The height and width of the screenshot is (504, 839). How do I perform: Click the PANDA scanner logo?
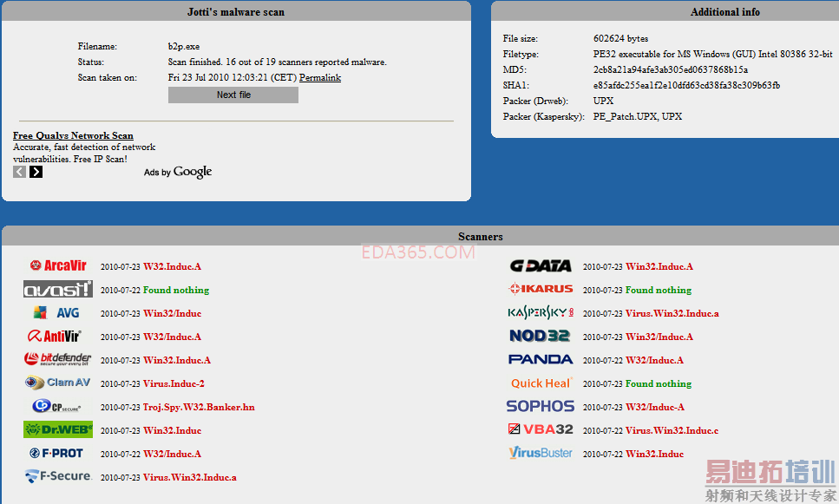pyautogui.click(x=541, y=359)
